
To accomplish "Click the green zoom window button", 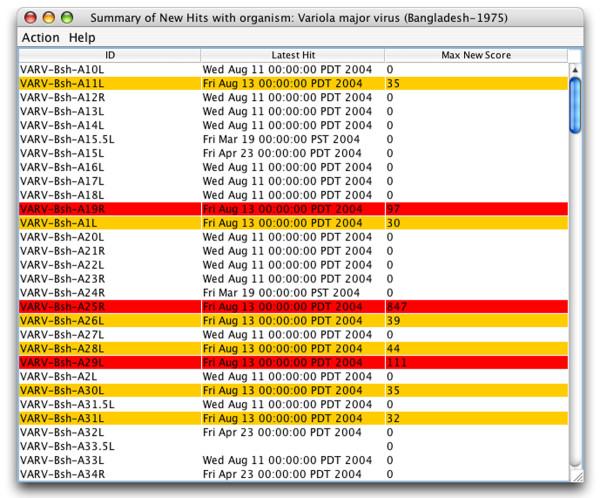I will tap(68, 17).
